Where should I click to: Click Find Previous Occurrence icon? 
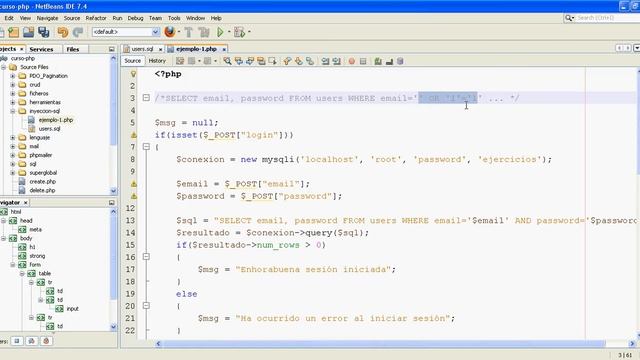(x=239, y=61)
